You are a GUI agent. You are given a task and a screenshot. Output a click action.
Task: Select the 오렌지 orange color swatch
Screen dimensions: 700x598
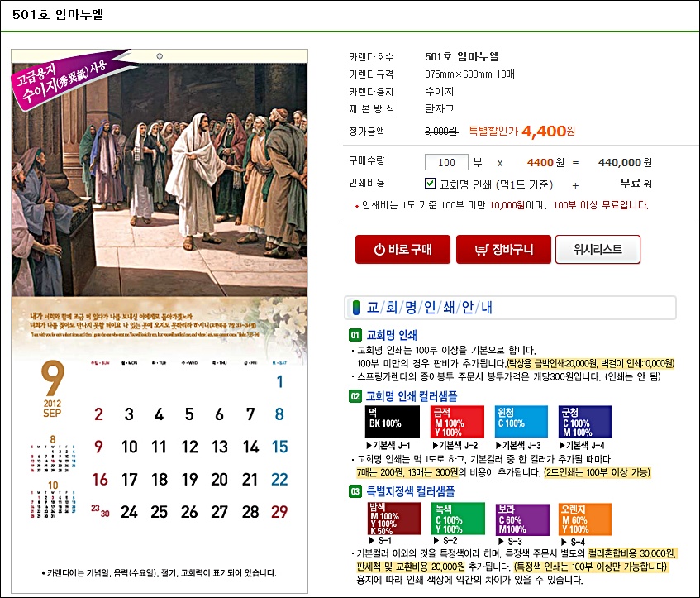coord(585,519)
